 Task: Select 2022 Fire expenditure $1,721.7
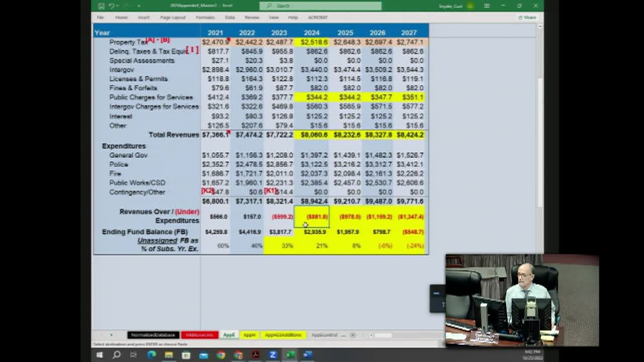[247, 173]
